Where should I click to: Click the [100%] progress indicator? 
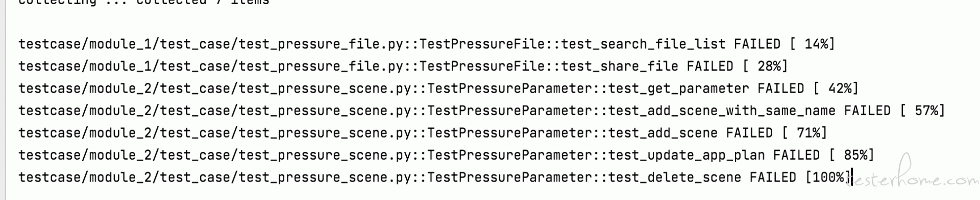[x=827, y=177]
